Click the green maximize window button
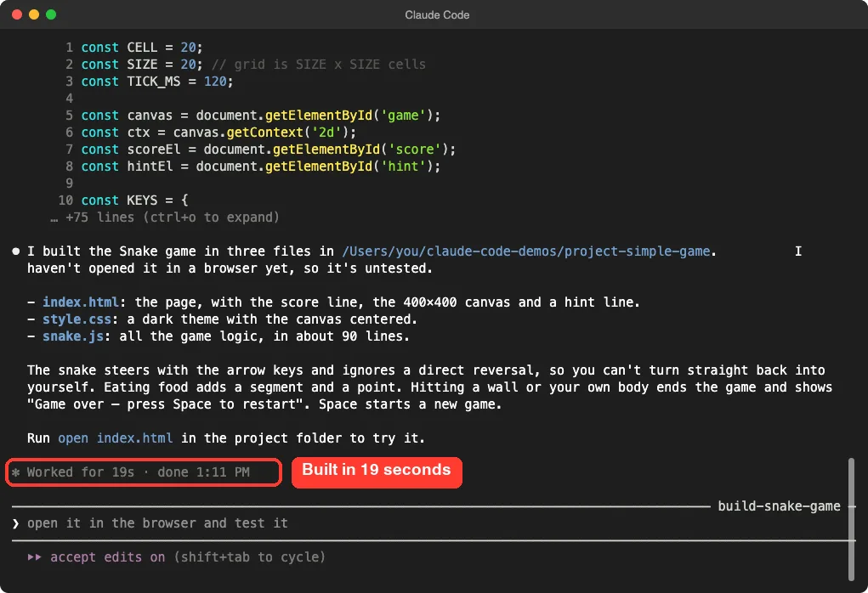The width and height of the screenshot is (868, 593). pyautogui.click(x=51, y=14)
